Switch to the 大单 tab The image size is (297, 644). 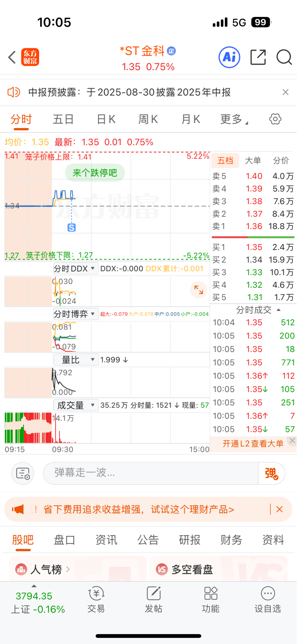coord(253,161)
